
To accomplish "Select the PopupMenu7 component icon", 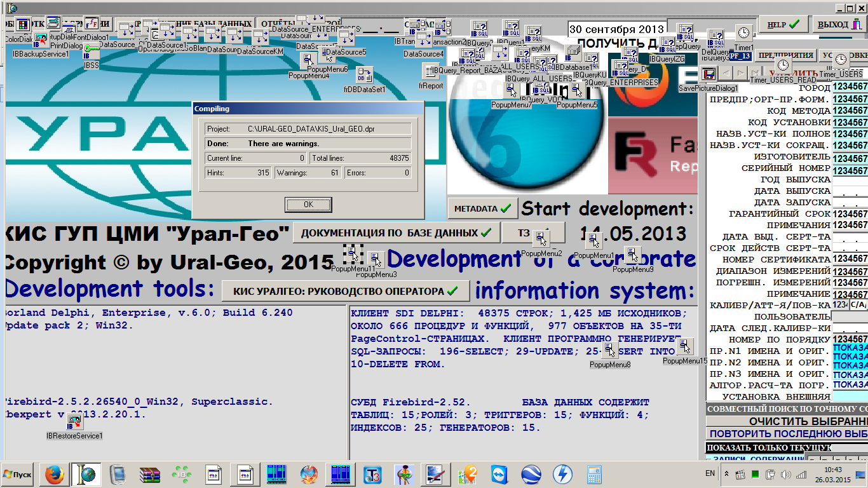I will point(512,90).
